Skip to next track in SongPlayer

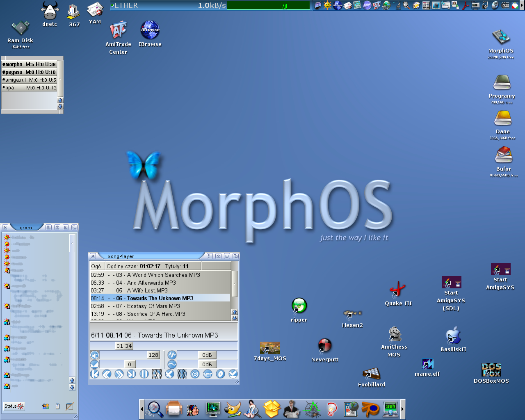(x=132, y=374)
